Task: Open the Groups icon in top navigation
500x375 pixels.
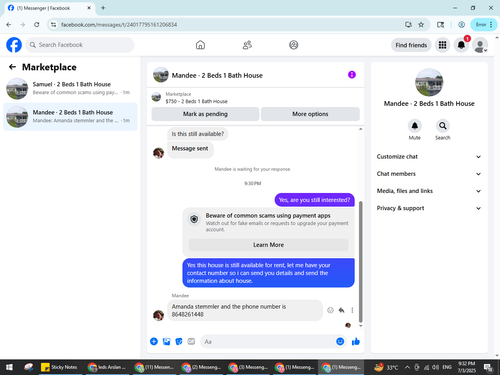Action: click(x=294, y=45)
